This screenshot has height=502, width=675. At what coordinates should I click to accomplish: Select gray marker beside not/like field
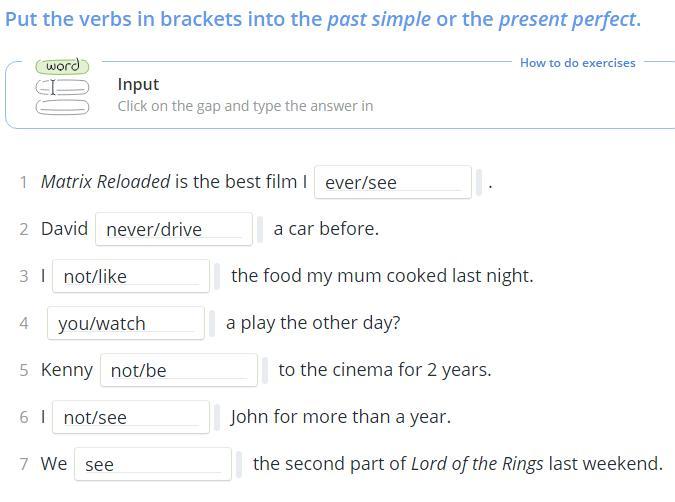pos(218,276)
